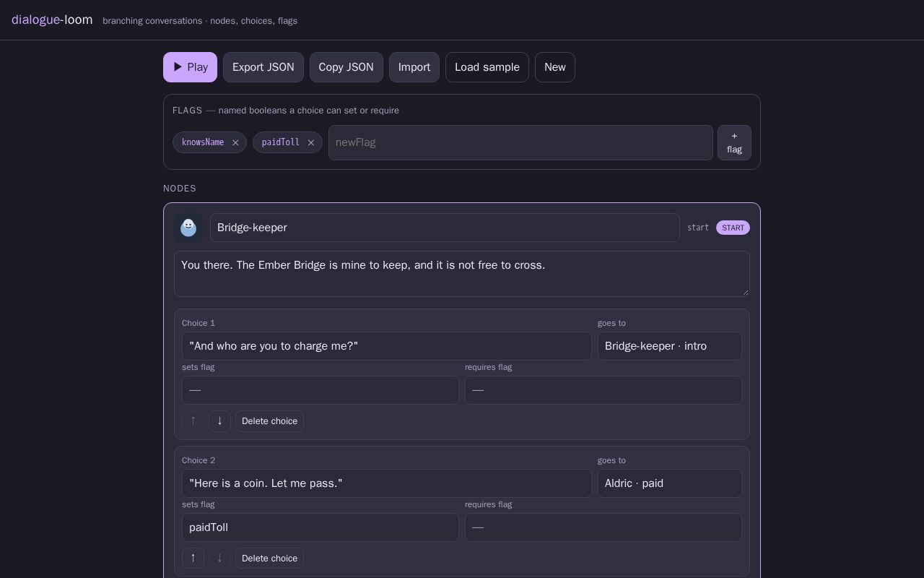This screenshot has height=578, width=924.
Task: Open Choice 2 sets flag dropdown showing paidToll
Action: [x=321, y=527]
